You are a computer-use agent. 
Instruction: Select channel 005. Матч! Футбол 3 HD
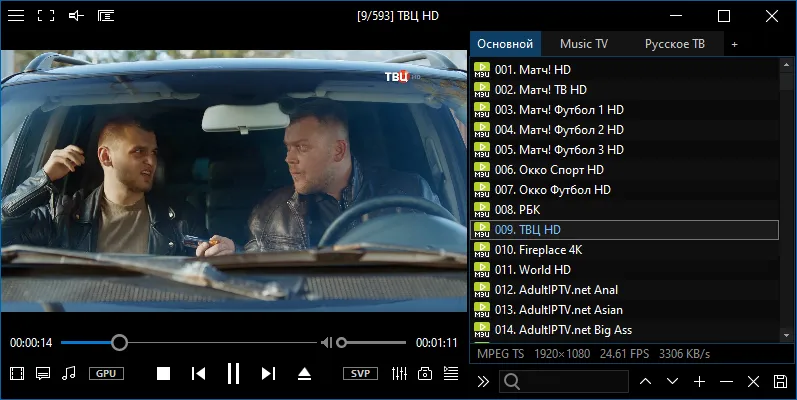[624, 149]
